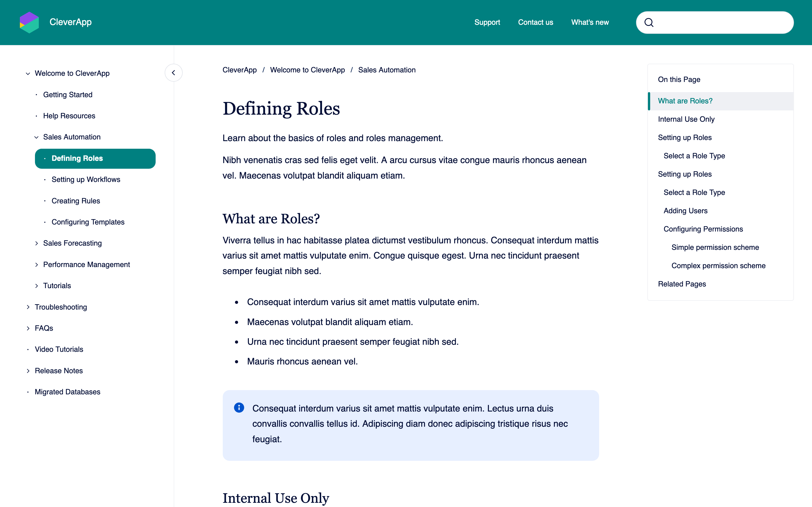Expand Performance Management in sidebar
The width and height of the screenshot is (812, 507).
(x=36, y=265)
